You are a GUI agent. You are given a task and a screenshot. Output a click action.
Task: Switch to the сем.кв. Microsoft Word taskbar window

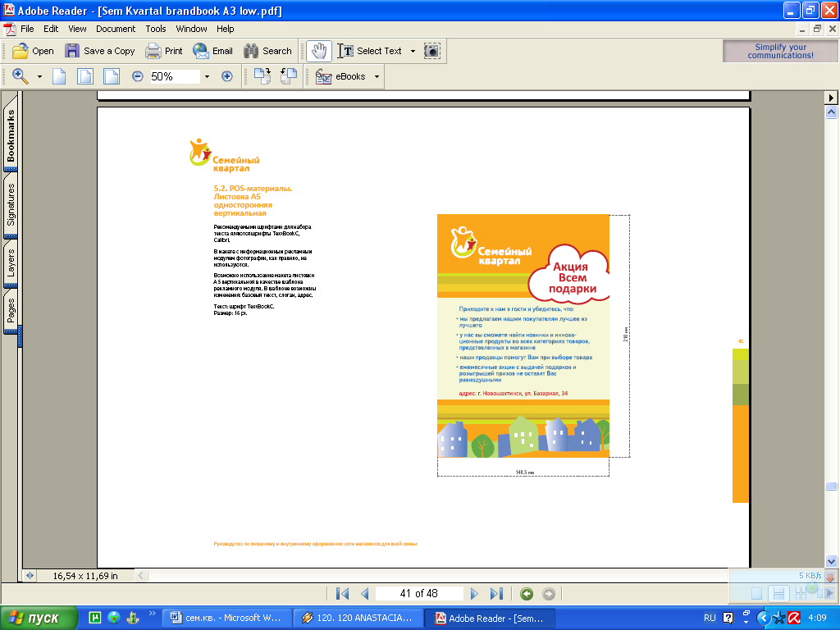[x=226, y=619]
